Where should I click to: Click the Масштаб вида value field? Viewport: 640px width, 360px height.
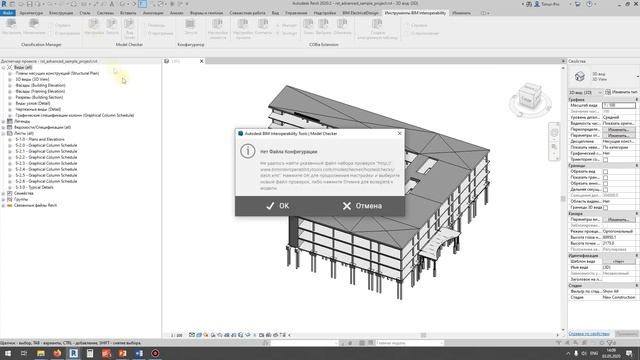[619, 105]
